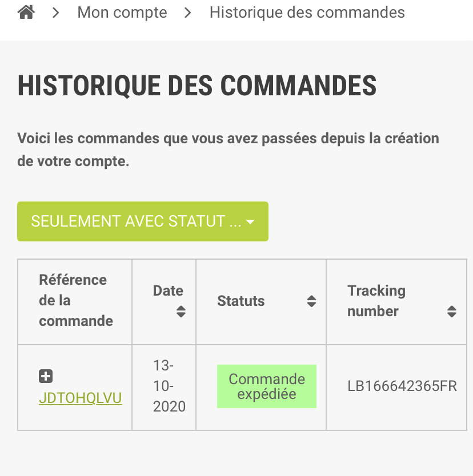Click the 'Statuts' column header label
This screenshot has width=473, height=476.
pos(241,301)
